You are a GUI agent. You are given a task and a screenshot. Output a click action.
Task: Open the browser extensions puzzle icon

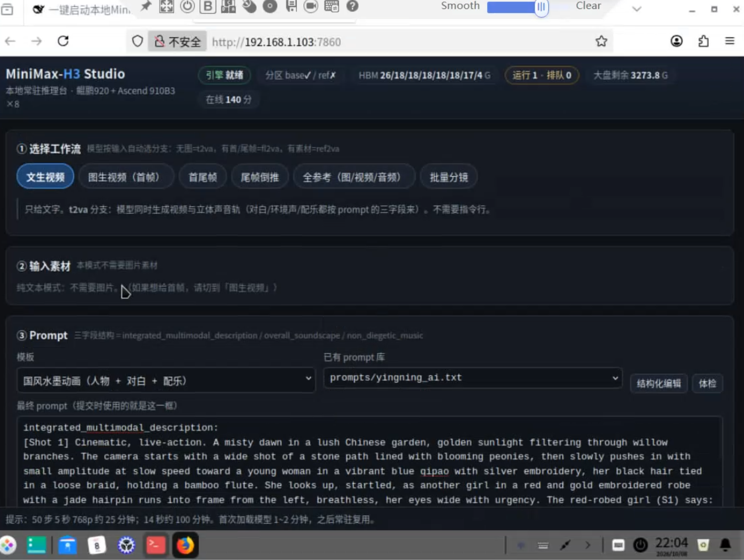pos(703,41)
